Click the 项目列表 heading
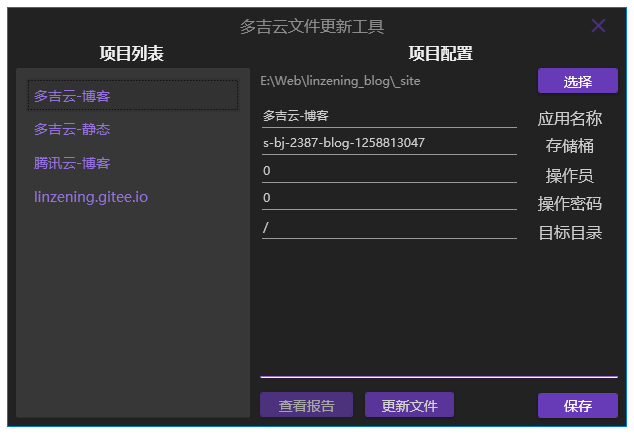 tap(132, 53)
